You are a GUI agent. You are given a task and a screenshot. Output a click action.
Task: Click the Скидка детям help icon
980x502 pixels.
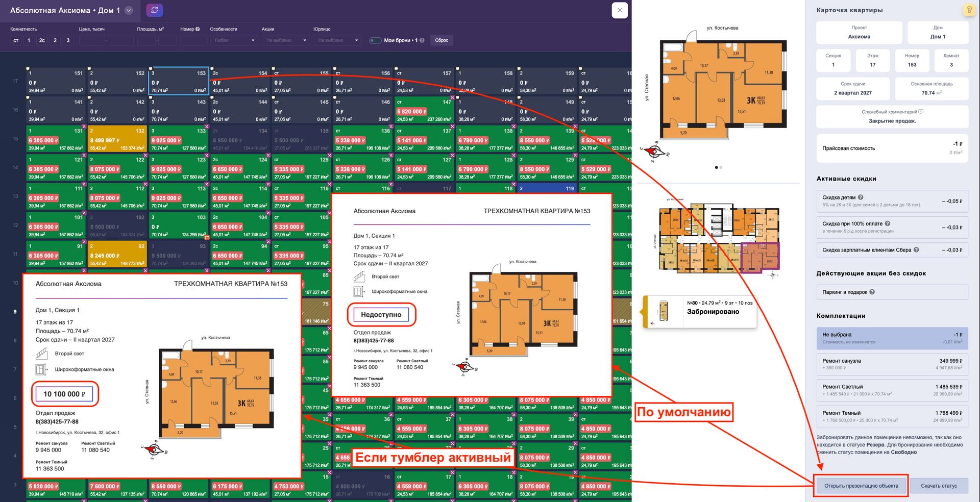[861, 197]
